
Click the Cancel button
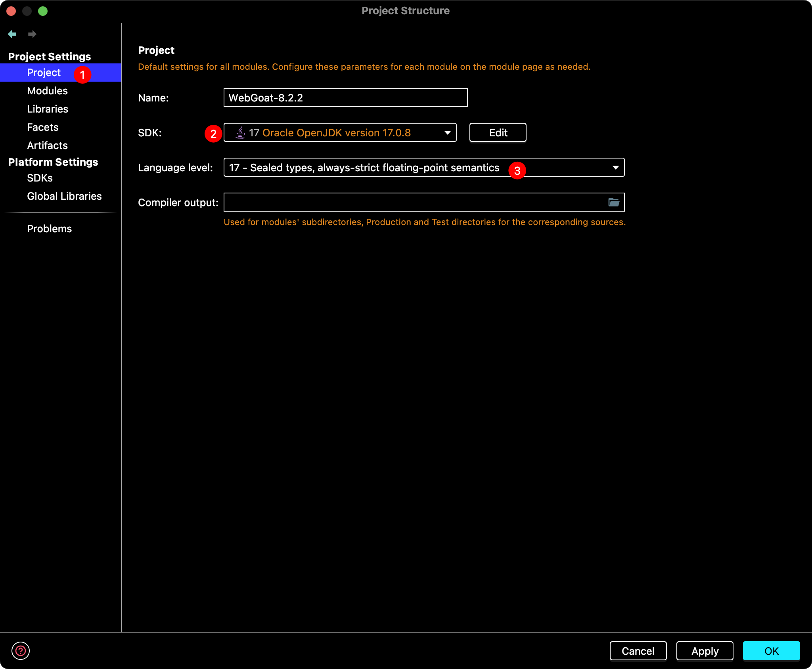(638, 651)
